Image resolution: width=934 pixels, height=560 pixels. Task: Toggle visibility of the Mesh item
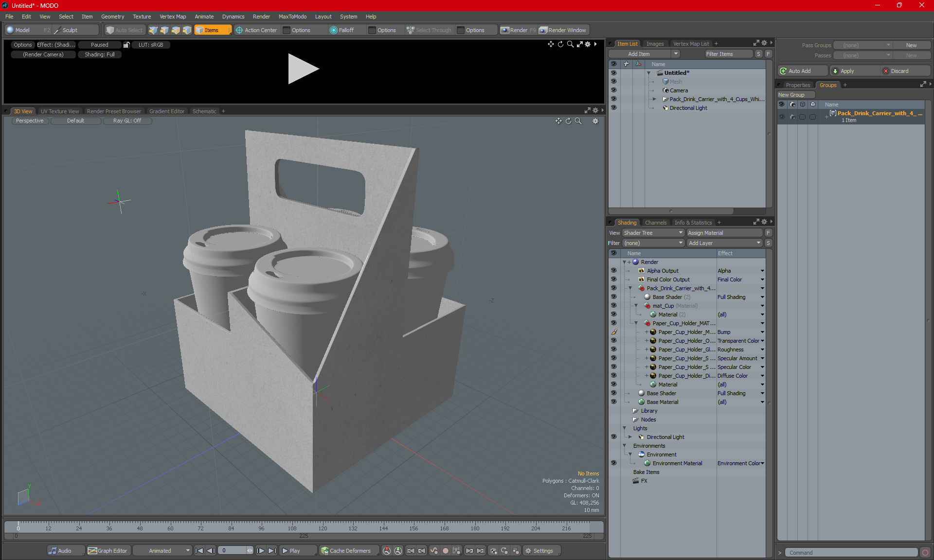pos(613,82)
